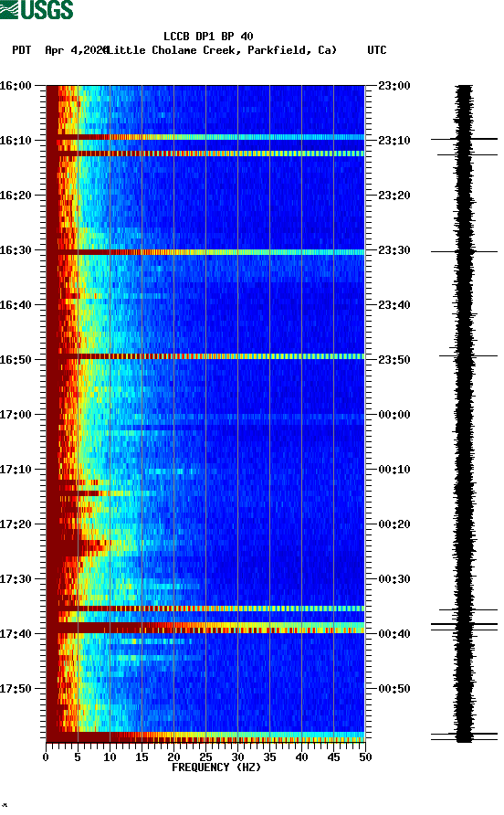Click the '17:50' PDT time label
The width and height of the screenshot is (504, 815).
pos(16,689)
